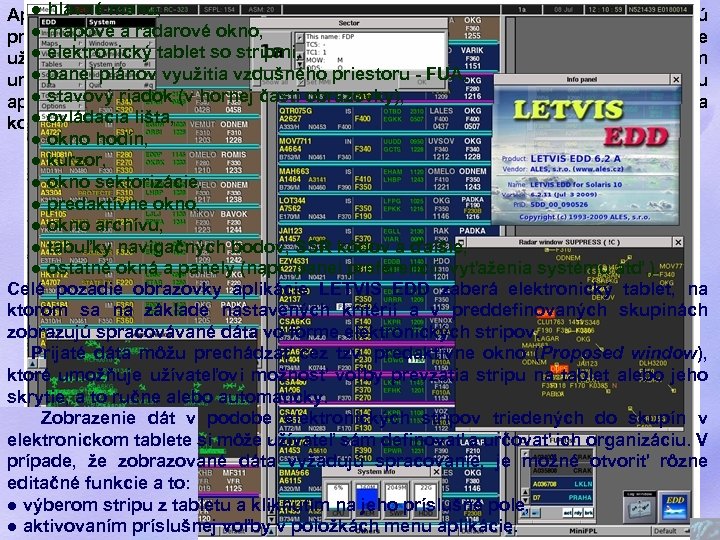Click the MEM usage gauge in System info

pyautogui.click(x=366, y=499)
